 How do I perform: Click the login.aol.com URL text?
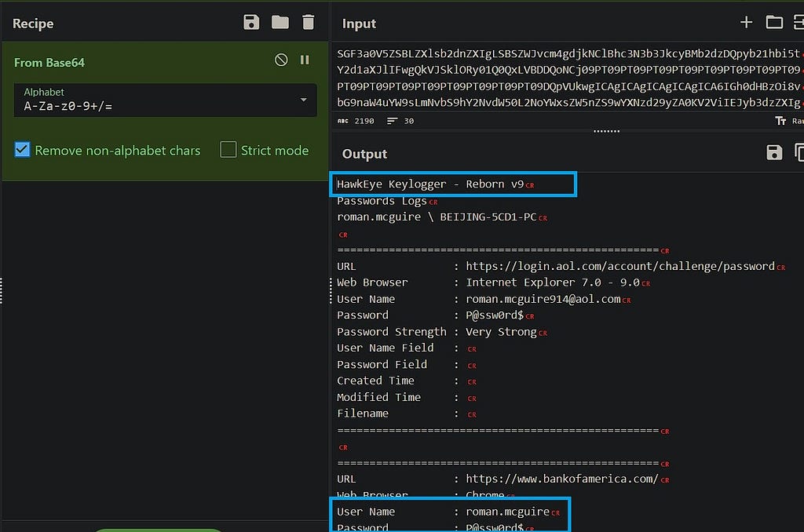(620, 266)
